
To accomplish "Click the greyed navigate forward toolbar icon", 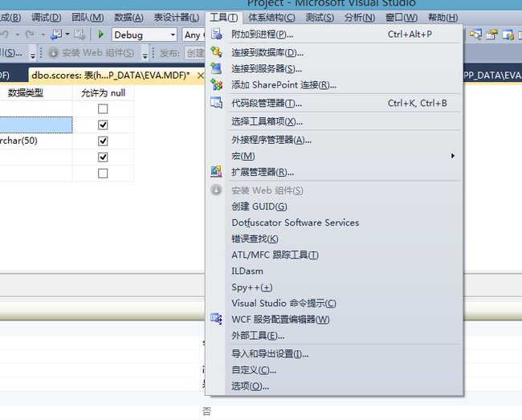I will click(x=80, y=35).
